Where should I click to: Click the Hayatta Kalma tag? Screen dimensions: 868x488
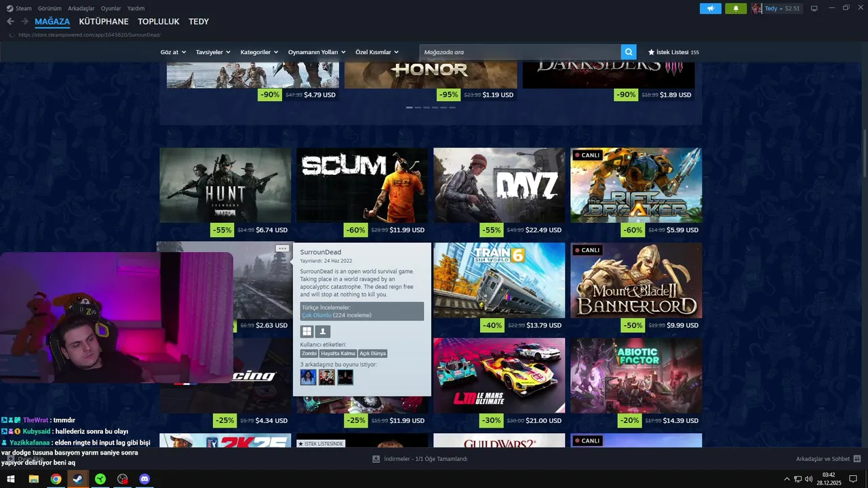pos(338,353)
